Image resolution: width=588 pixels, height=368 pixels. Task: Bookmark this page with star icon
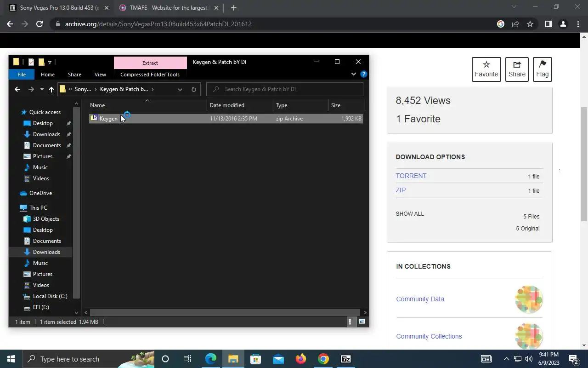(x=530, y=24)
